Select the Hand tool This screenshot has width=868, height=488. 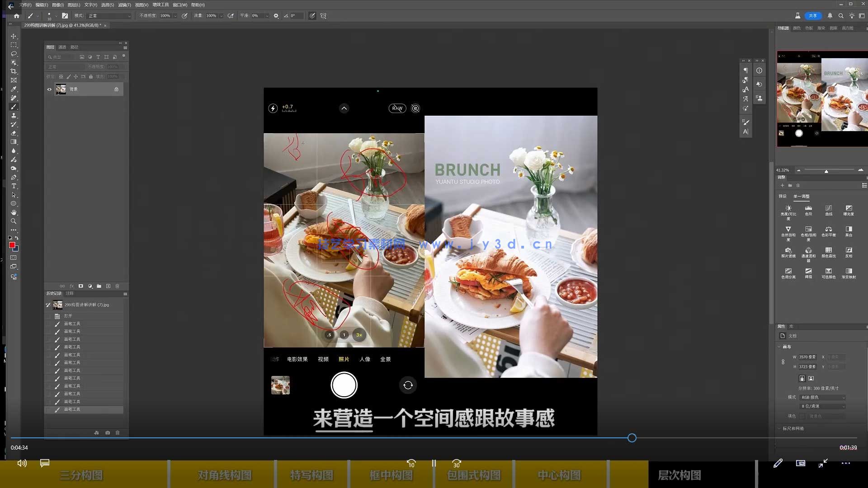(14, 212)
